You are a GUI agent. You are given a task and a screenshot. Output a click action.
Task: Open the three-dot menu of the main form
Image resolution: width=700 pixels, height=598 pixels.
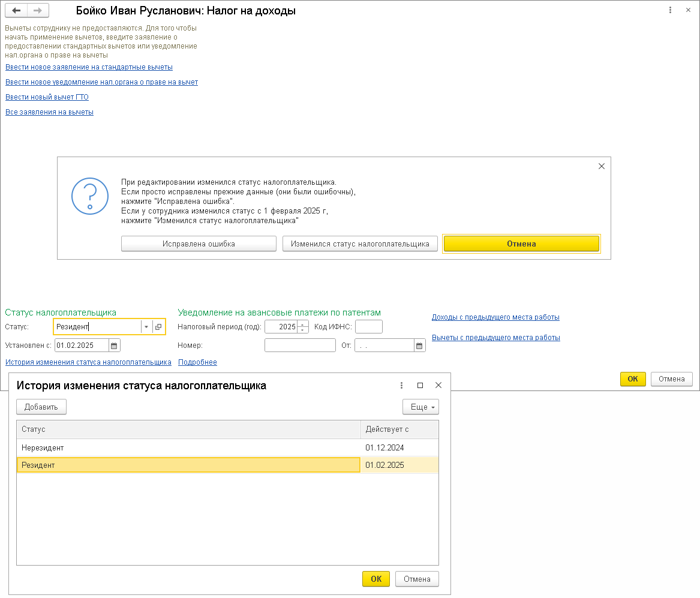click(669, 10)
